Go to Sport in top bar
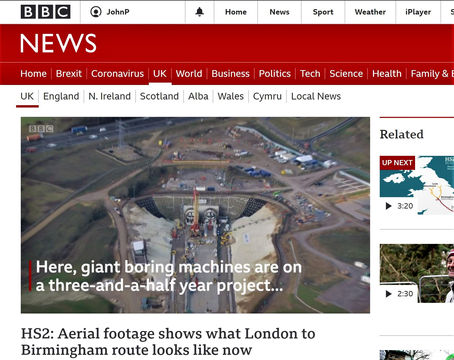Screen dimensions: 454x360 [x=323, y=12]
